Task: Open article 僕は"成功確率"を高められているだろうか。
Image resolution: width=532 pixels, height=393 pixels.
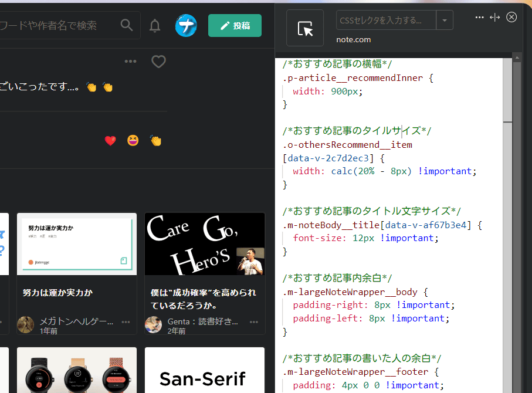Action: tap(203, 299)
